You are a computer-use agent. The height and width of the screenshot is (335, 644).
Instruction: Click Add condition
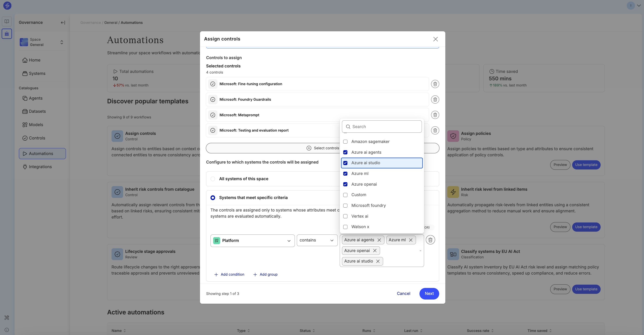pyautogui.click(x=229, y=275)
